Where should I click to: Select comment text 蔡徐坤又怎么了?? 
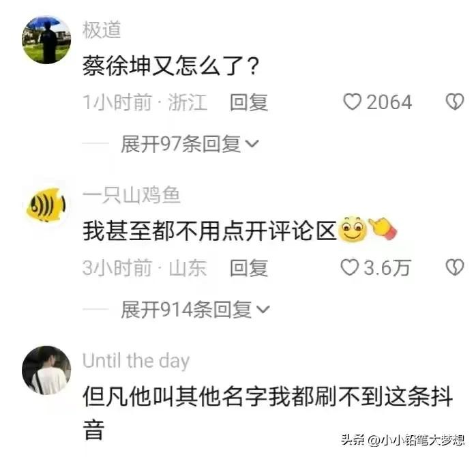[170, 65]
